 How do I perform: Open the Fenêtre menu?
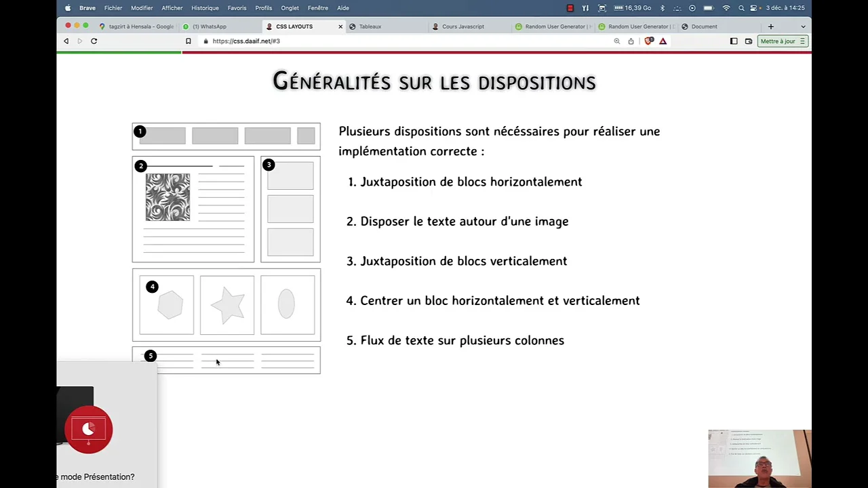point(318,8)
